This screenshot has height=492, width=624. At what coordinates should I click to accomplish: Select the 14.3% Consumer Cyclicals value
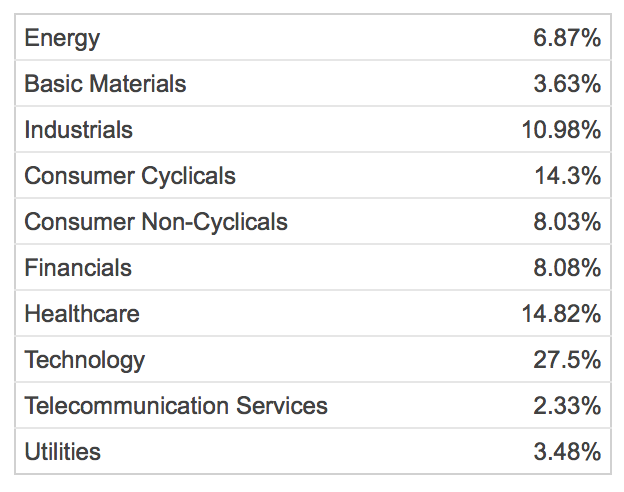(567, 176)
